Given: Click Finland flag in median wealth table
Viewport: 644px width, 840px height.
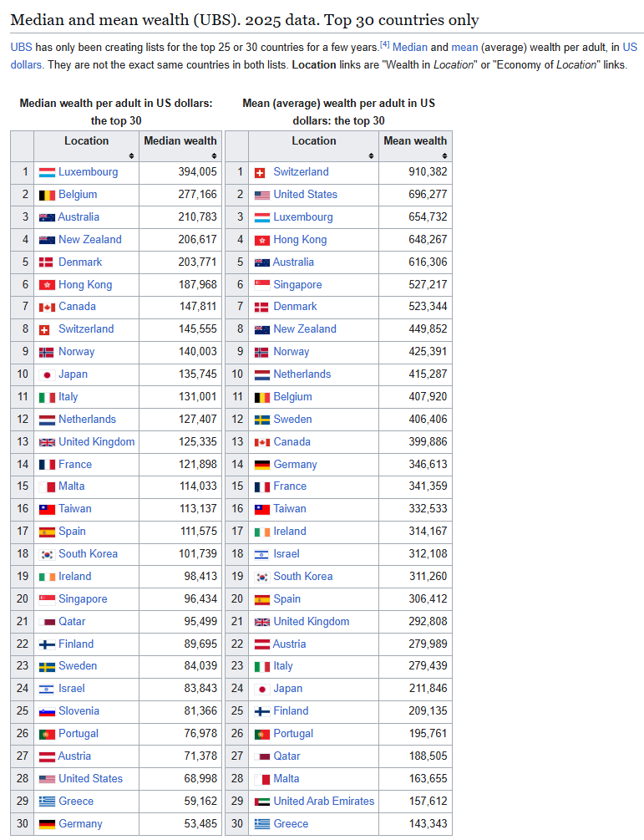Looking at the screenshot, I should coord(47,645).
